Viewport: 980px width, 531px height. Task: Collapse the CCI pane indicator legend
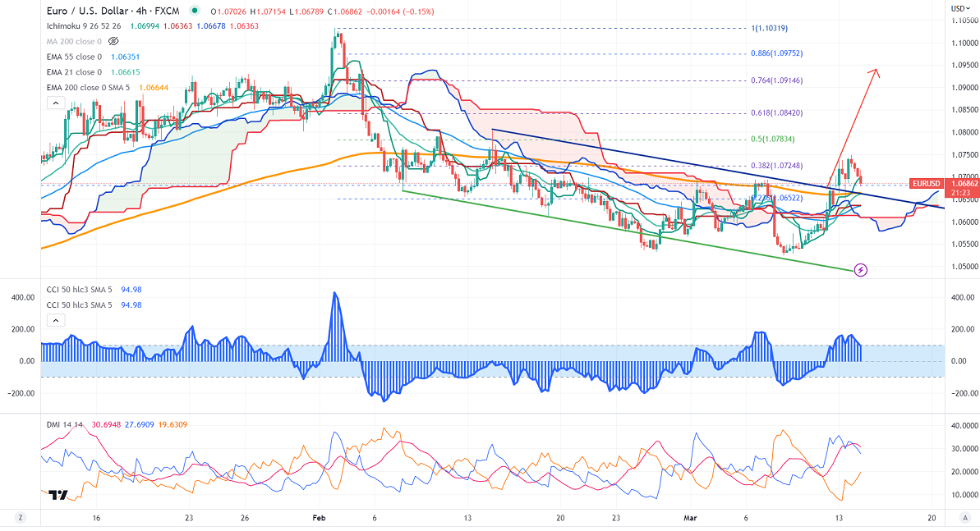point(54,320)
